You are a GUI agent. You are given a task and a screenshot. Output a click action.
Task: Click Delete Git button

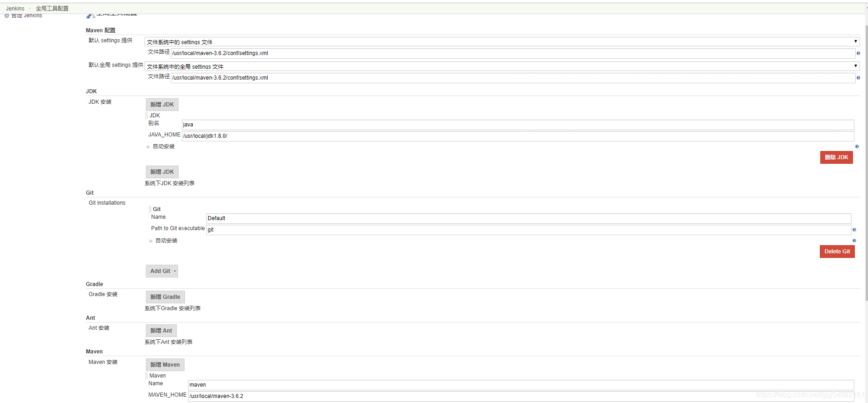point(837,252)
